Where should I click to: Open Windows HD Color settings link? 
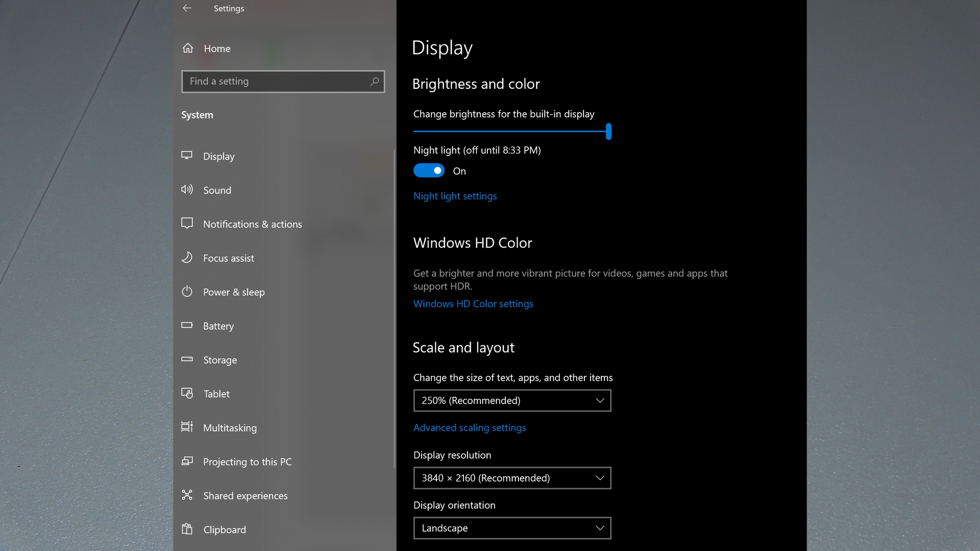473,304
